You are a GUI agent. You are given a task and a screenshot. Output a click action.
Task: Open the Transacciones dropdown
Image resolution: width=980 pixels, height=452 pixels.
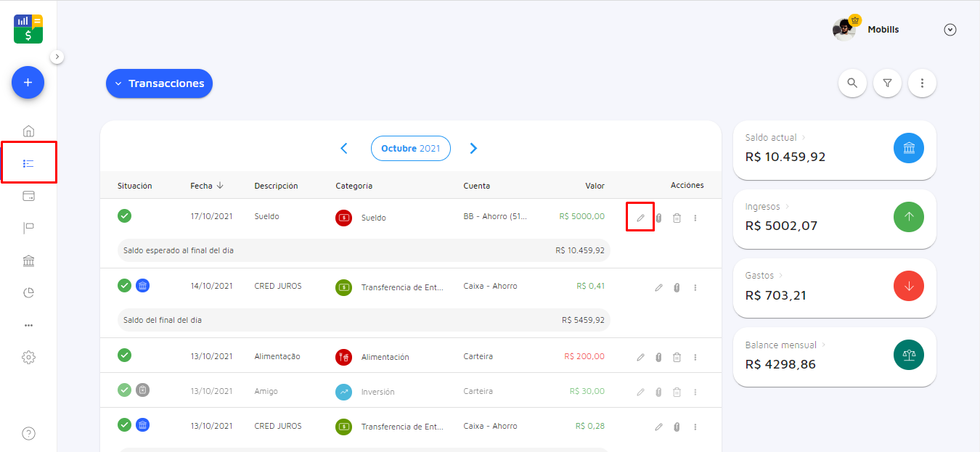pos(159,83)
